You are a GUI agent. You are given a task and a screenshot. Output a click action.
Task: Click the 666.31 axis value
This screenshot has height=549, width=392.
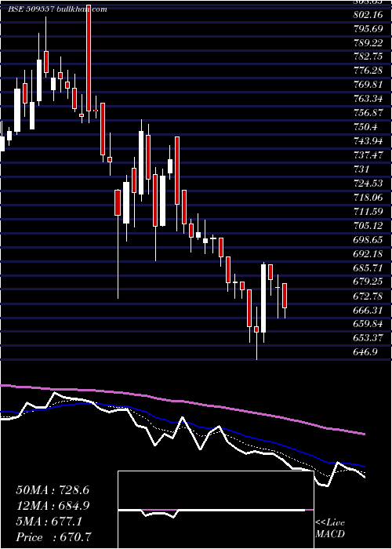368,311
